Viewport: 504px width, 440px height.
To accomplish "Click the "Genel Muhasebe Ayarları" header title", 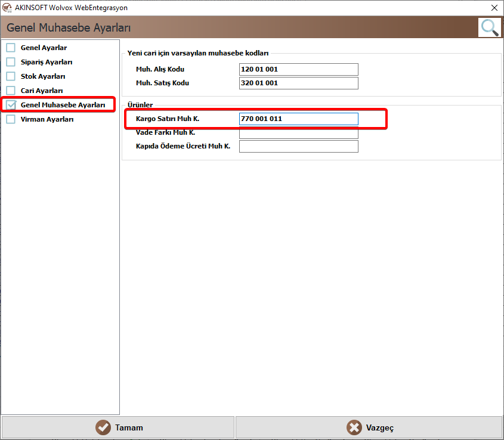I will [69, 27].
